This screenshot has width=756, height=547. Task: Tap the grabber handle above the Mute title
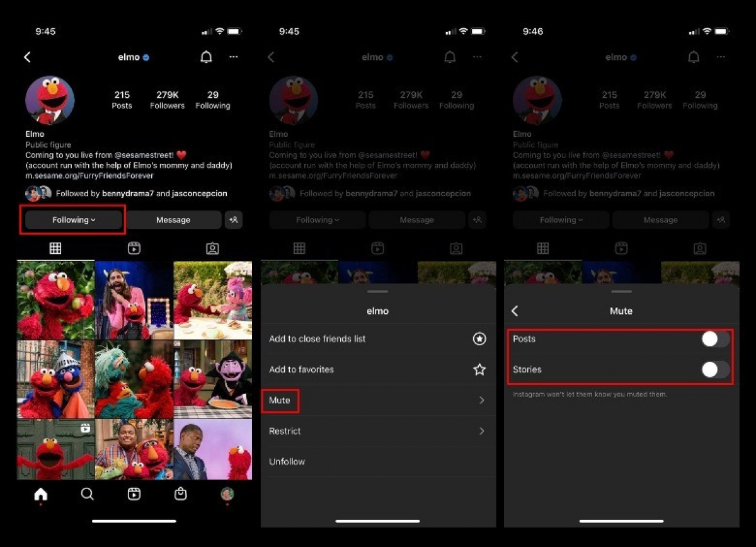click(x=621, y=291)
